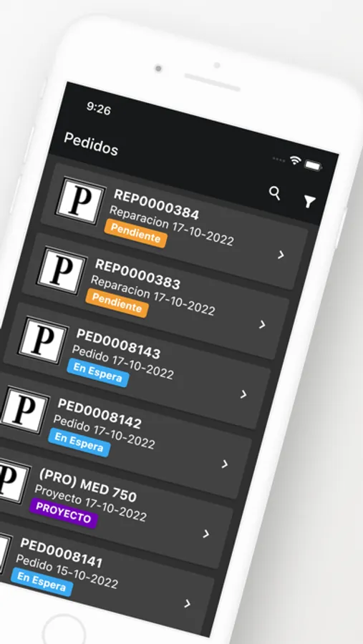Tap the P logo of MED 750 project

(x=12, y=479)
